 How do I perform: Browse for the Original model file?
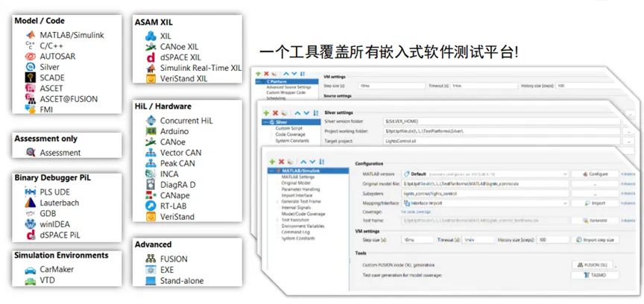(x=595, y=184)
